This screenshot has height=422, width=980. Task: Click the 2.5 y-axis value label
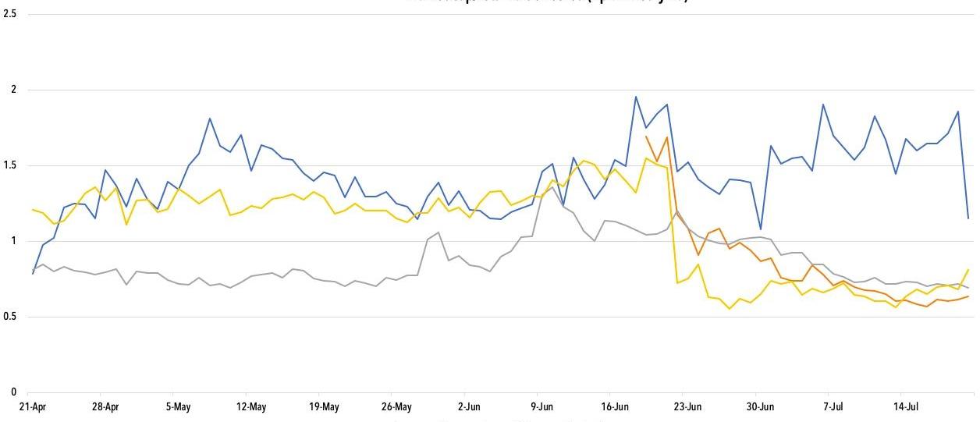point(10,15)
